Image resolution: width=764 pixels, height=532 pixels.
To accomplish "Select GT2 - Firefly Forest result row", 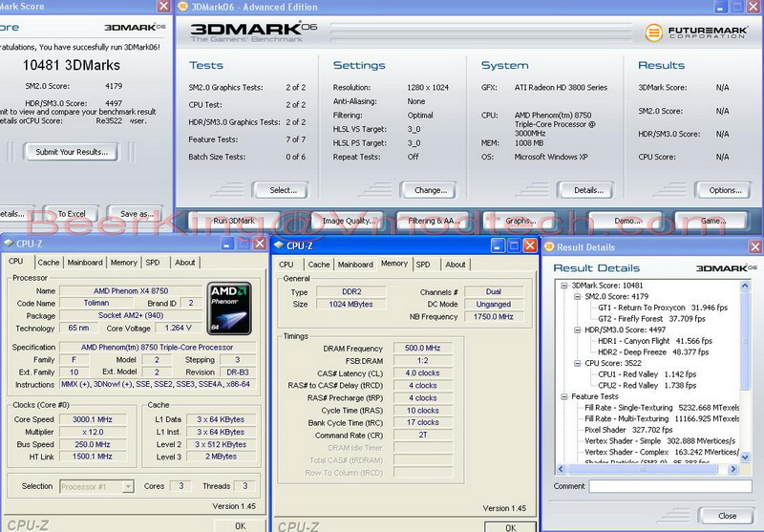I will 651,319.
